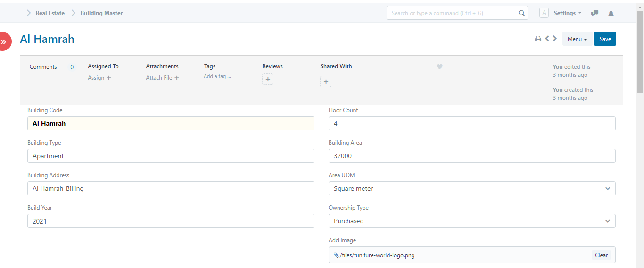Click the Building Area 32000 field
644x268 pixels.
coord(472,156)
